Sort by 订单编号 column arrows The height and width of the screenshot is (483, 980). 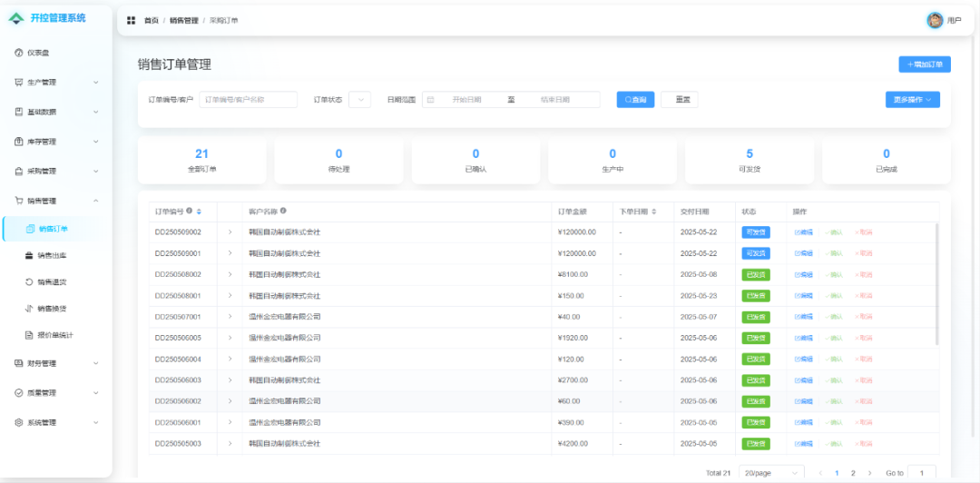[199, 212]
